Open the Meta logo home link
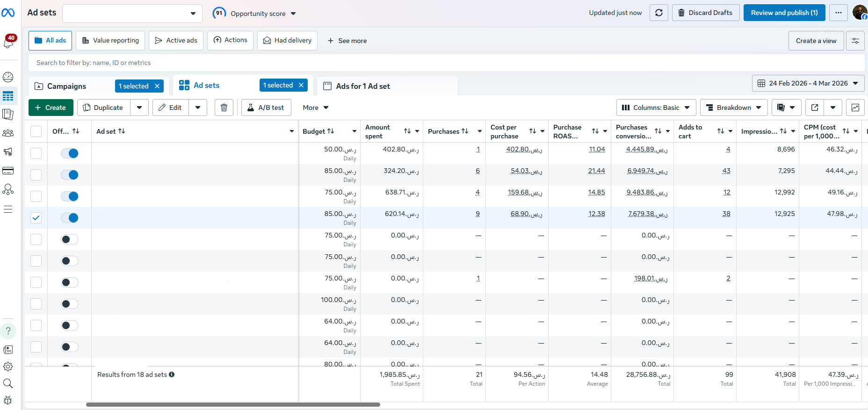 pos(8,13)
